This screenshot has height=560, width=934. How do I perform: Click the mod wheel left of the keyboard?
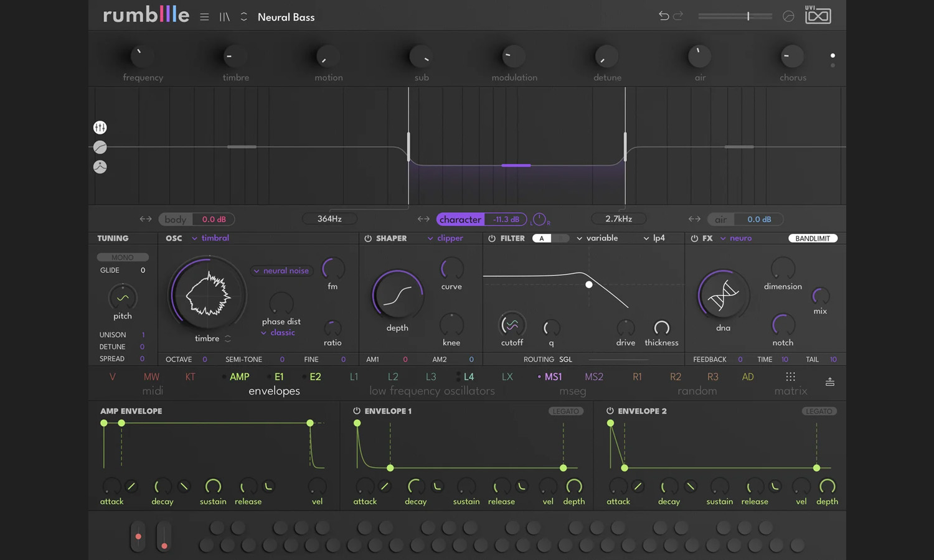click(x=164, y=536)
